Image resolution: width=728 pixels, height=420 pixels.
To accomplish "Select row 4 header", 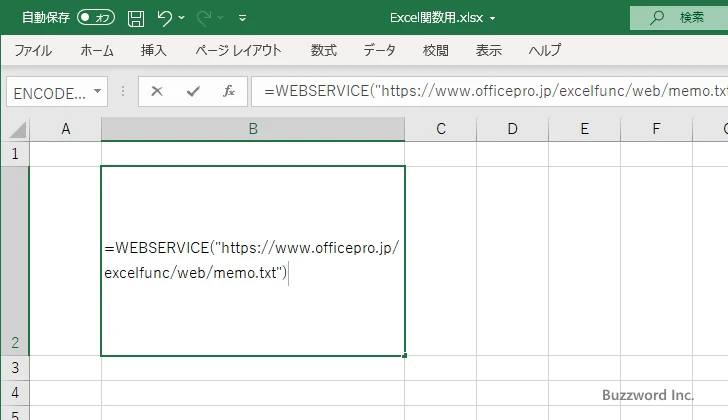I will click(15, 393).
